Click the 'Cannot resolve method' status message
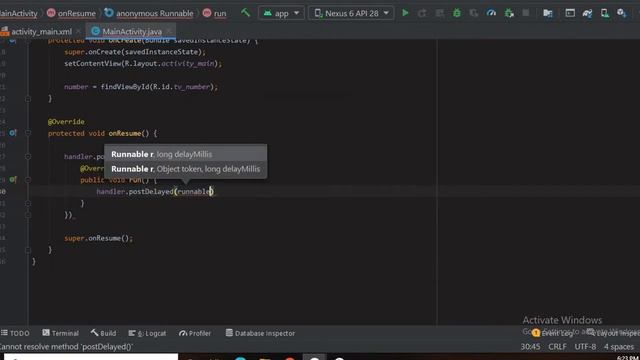Screen dimensions: 640x360 pyautogui.click(x=66, y=347)
